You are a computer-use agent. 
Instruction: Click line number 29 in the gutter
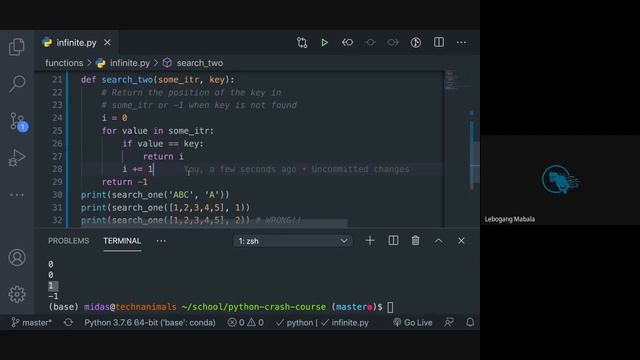(x=57, y=182)
